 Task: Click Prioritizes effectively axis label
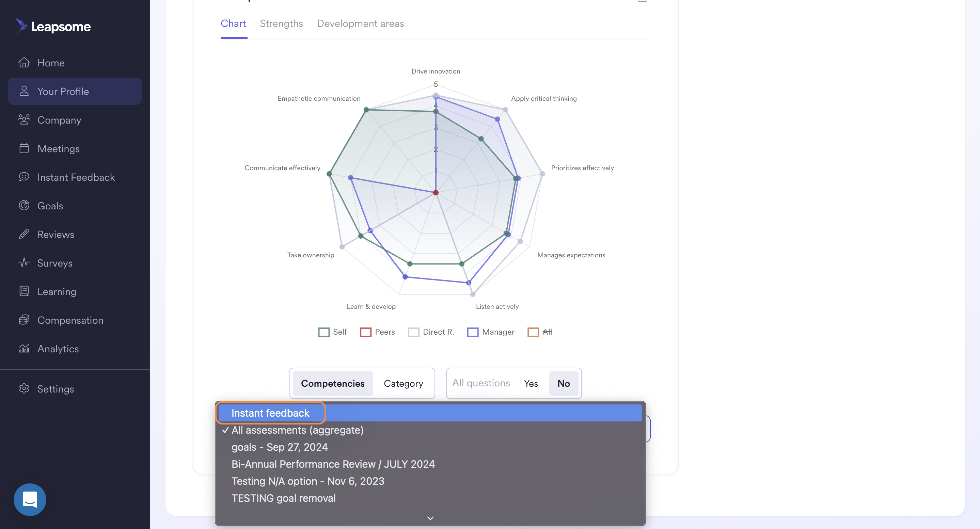pyautogui.click(x=582, y=168)
